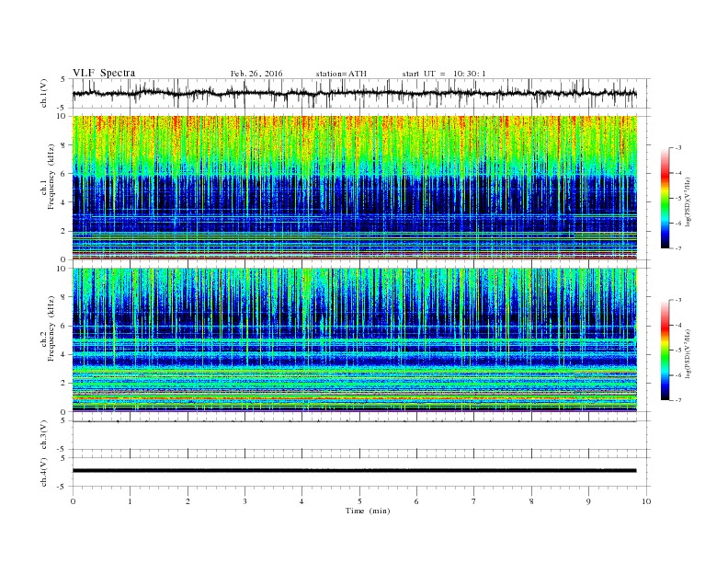The image size is (728, 563).
Task: Click the ch.2 colorbar "log(PSD)(V²/Hz)" label
Action: click(x=688, y=353)
